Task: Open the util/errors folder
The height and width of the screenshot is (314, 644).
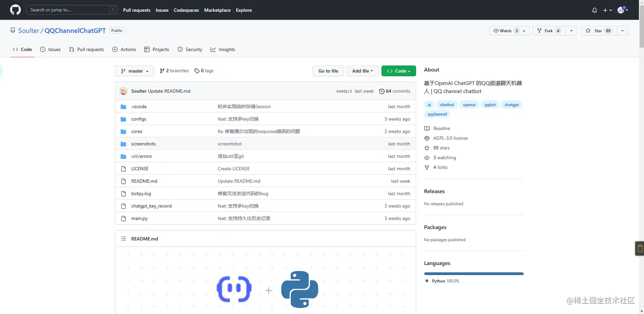Action: pos(141,156)
